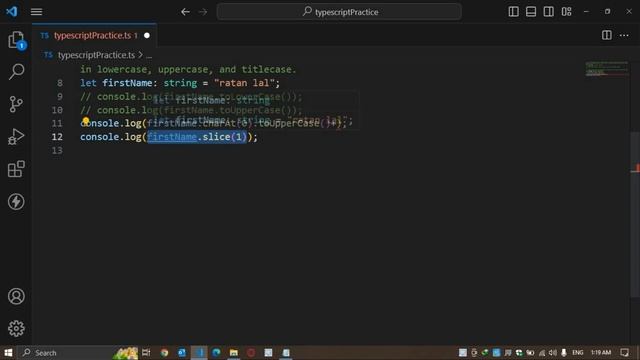Click the selected firstName.slice(1) text

pyautogui.click(x=197, y=137)
